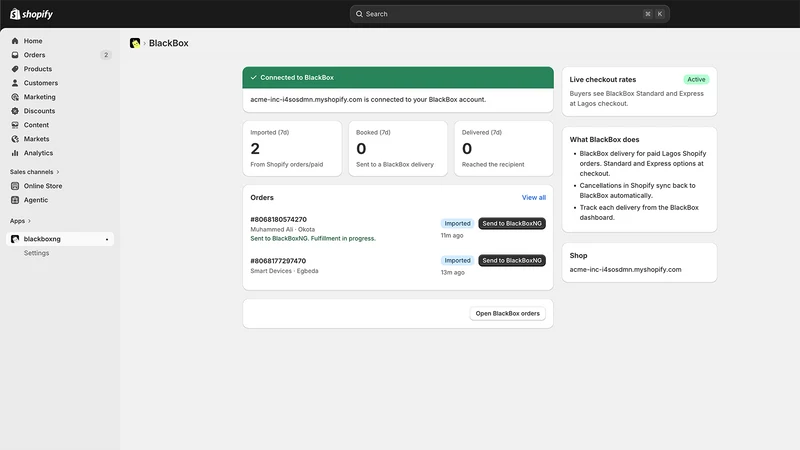Image resolution: width=800 pixels, height=450 pixels.
Task: Click the Shopify logo
Action: point(31,14)
